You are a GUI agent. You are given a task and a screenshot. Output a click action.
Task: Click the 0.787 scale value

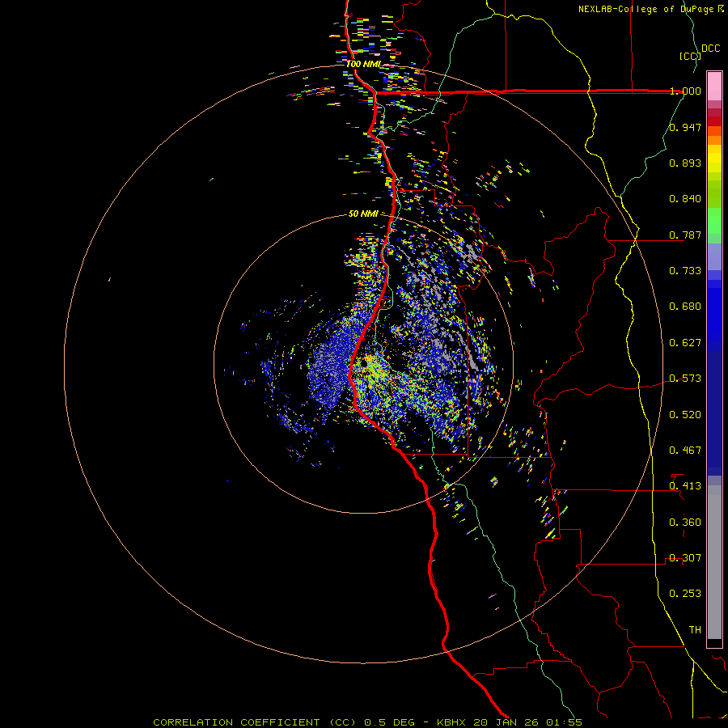(685, 235)
